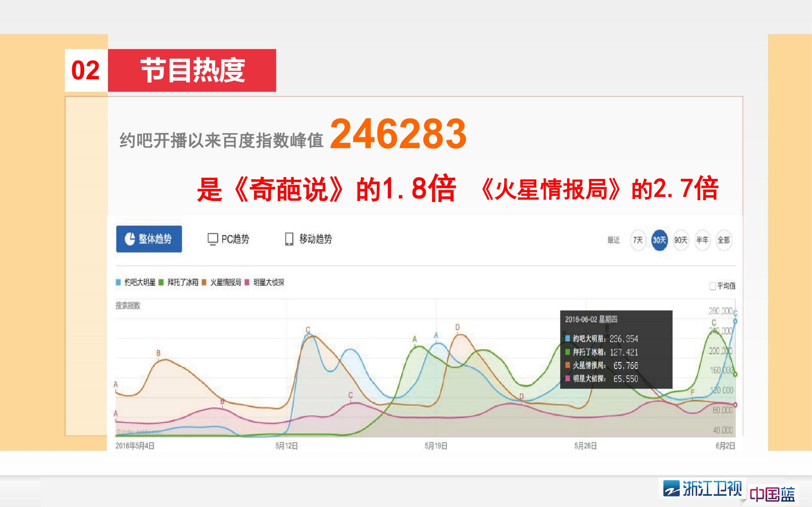Viewport: 812px width, 507px height.
Task: Select the 90天 time range
Action: 681,240
